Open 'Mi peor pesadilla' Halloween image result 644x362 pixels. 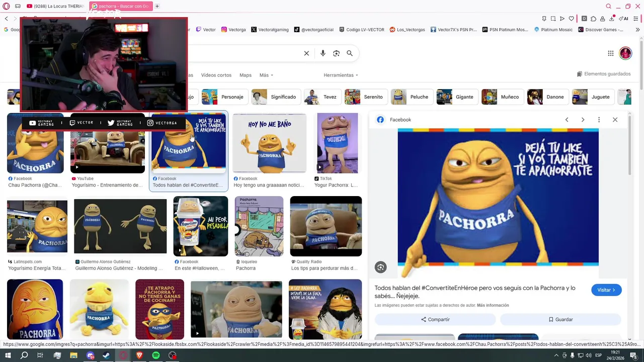coord(201,226)
